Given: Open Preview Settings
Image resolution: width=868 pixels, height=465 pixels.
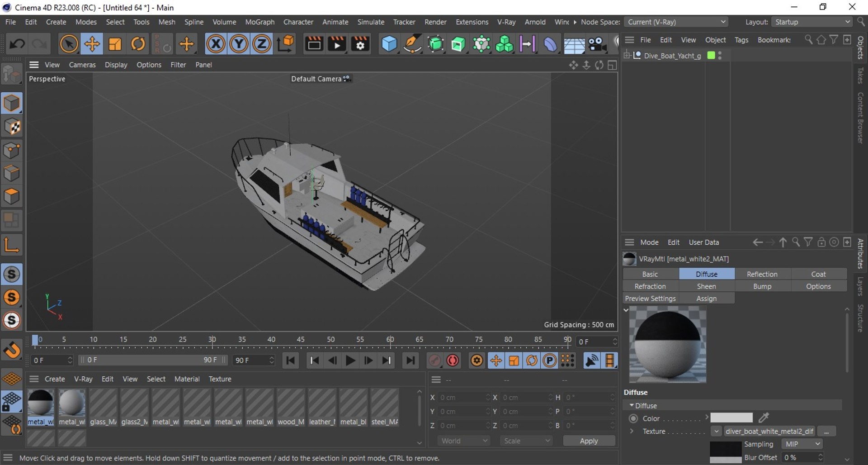Looking at the screenshot, I should pos(650,299).
